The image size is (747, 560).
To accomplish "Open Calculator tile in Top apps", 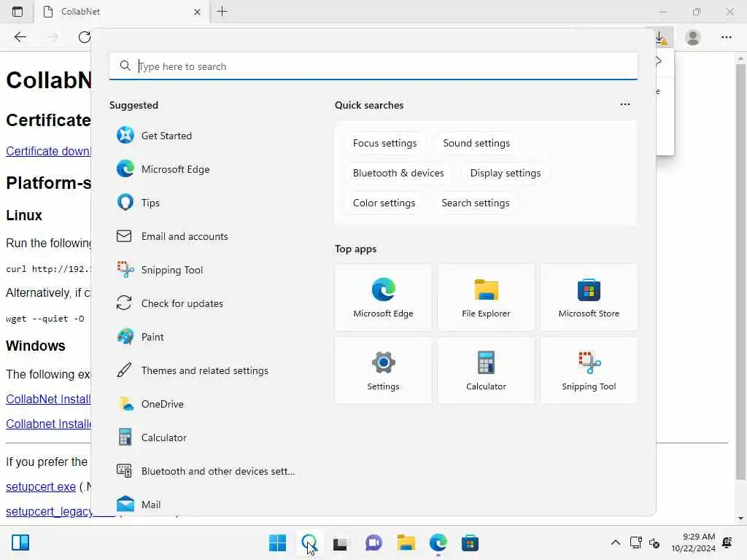I will click(x=486, y=370).
